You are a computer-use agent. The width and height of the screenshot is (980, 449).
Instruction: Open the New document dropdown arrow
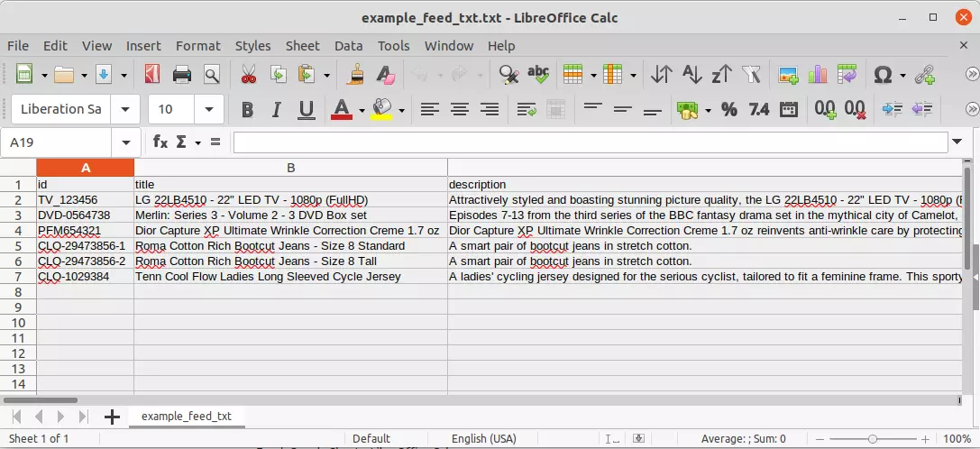pyautogui.click(x=44, y=76)
